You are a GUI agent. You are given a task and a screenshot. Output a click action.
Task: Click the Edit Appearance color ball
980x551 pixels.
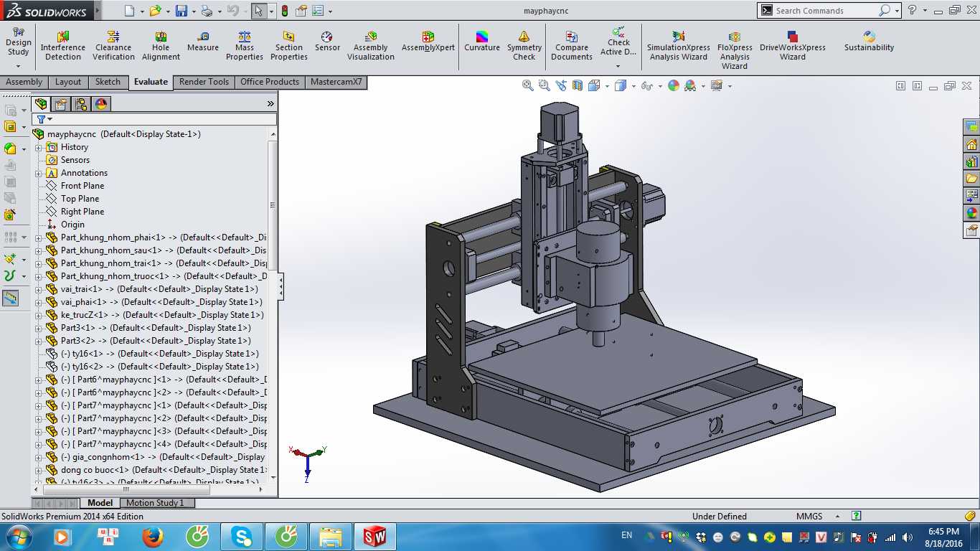tap(674, 85)
